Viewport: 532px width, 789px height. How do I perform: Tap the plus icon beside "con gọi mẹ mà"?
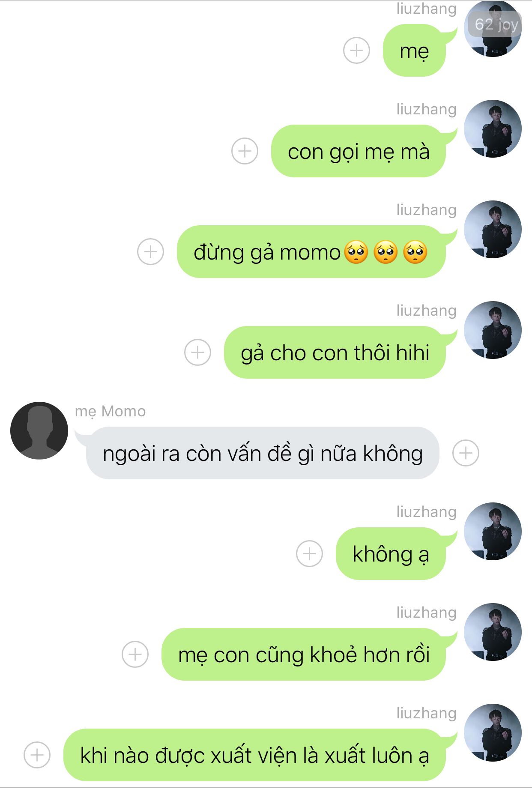245,151
